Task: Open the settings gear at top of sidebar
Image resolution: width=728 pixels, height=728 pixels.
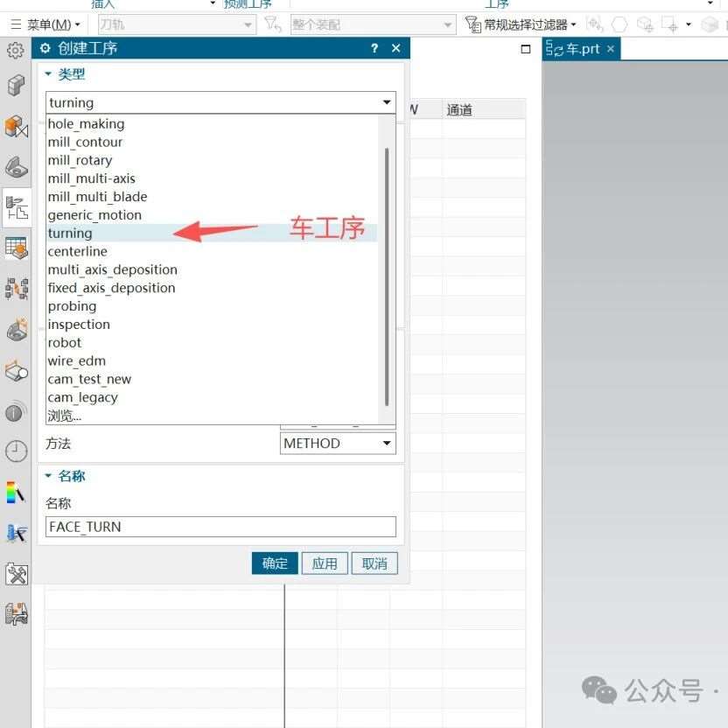Action: click(x=16, y=50)
